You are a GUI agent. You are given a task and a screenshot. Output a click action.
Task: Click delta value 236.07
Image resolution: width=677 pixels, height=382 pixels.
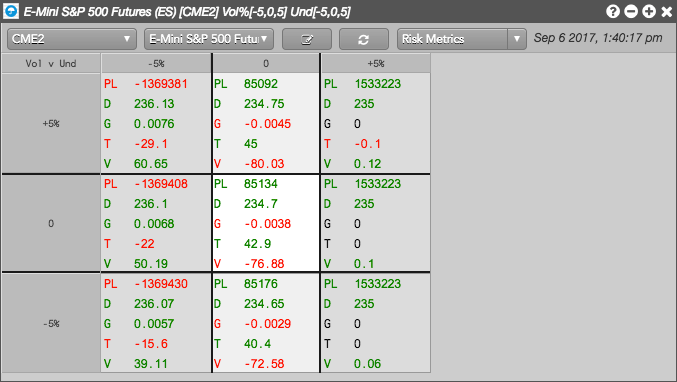(x=154, y=303)
